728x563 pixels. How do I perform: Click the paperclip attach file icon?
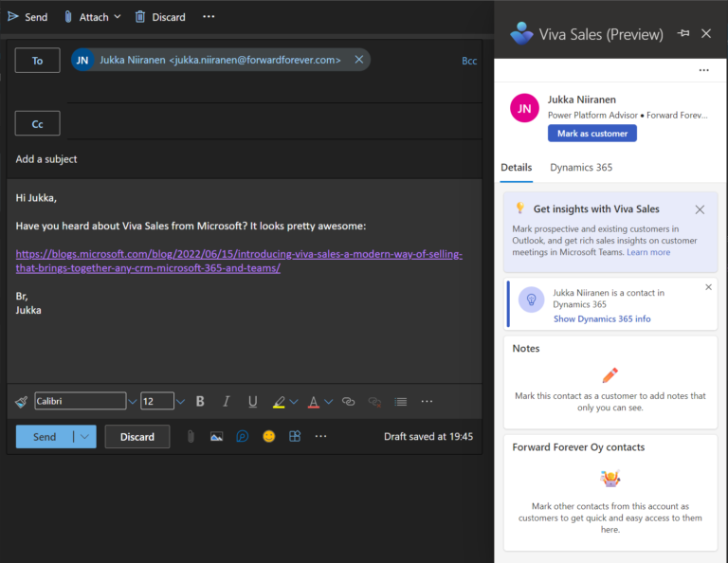point(191,436)
